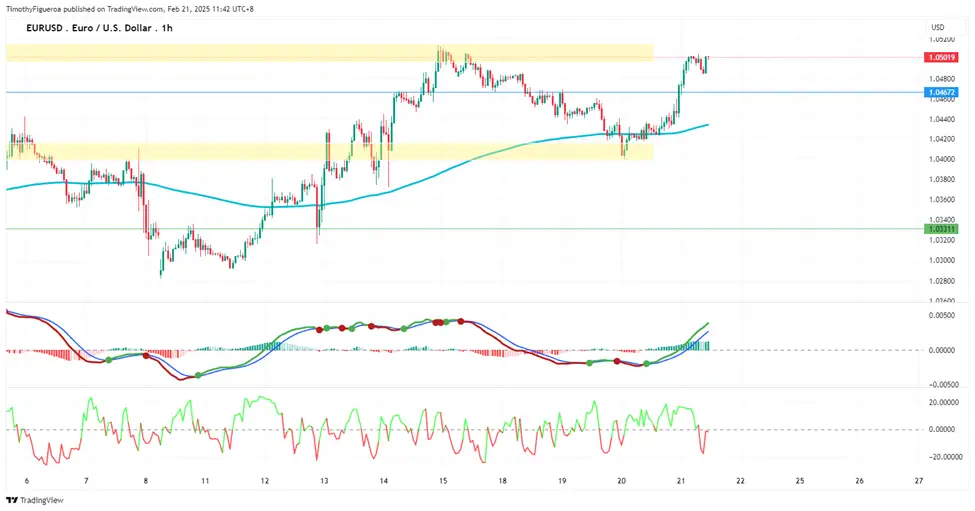Click the 1.04000 price axis label
Viewport: 975px width, 511px height.
click(x=941, y=159)
